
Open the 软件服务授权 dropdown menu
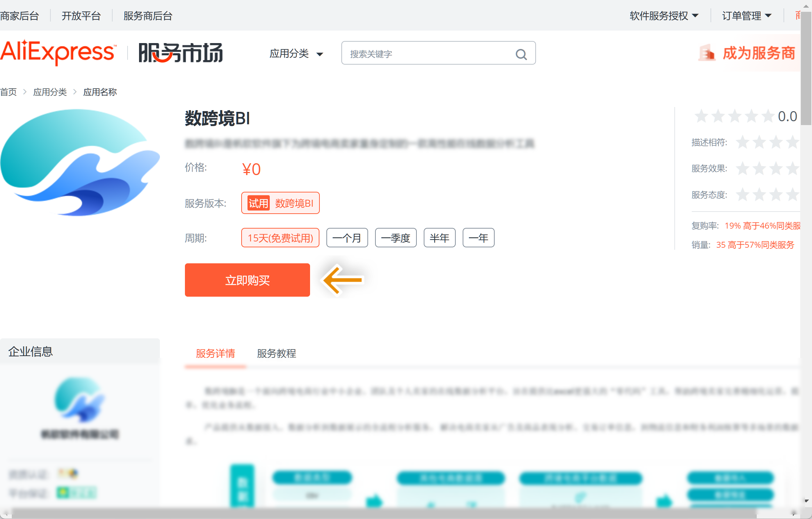coord(664,16)
